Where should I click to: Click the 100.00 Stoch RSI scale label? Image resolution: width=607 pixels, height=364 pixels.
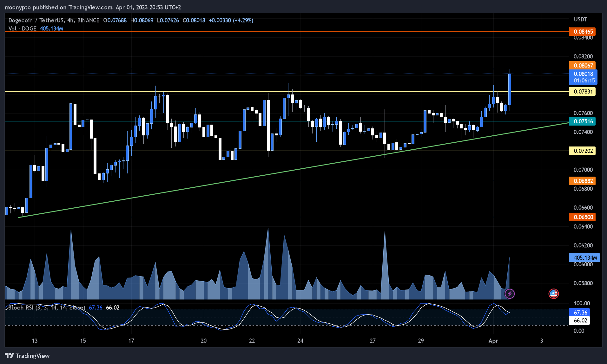(x=582, y=303)
